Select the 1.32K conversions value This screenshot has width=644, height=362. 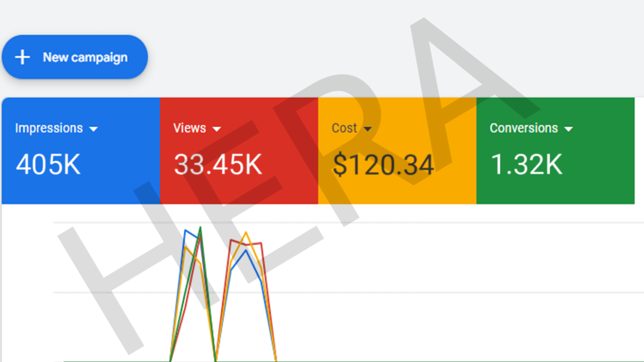(x=526, y=164)
